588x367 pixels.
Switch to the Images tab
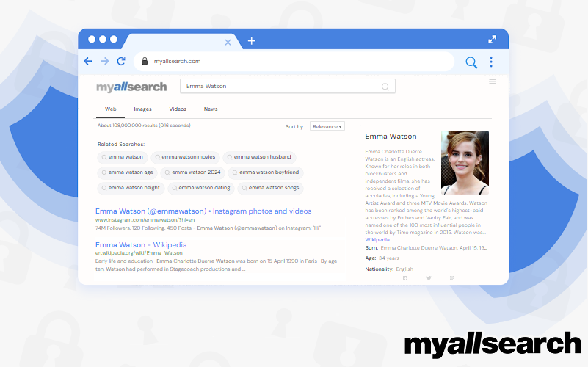[x=142, y=109]
